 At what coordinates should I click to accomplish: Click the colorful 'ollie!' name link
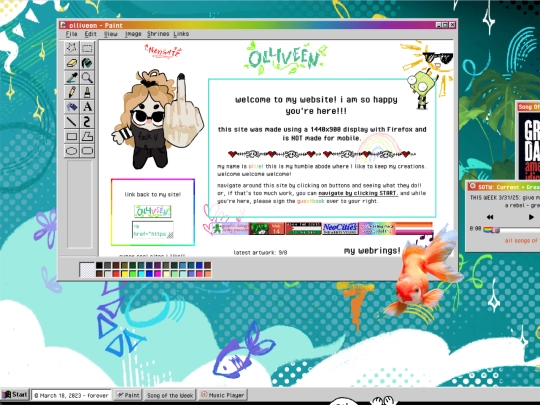(256, 166)
